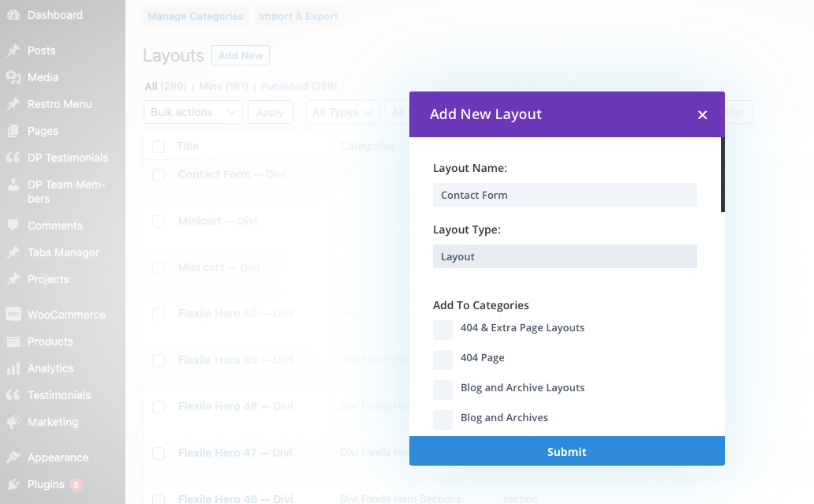
Task: Expand the Bulk actions dropdown
Action: point(192,111)
